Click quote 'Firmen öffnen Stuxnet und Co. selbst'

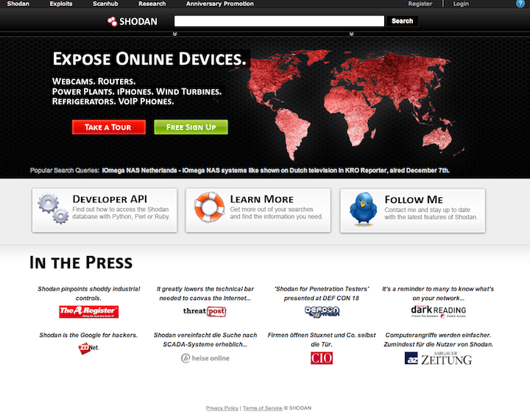click(x=322, y=340)
